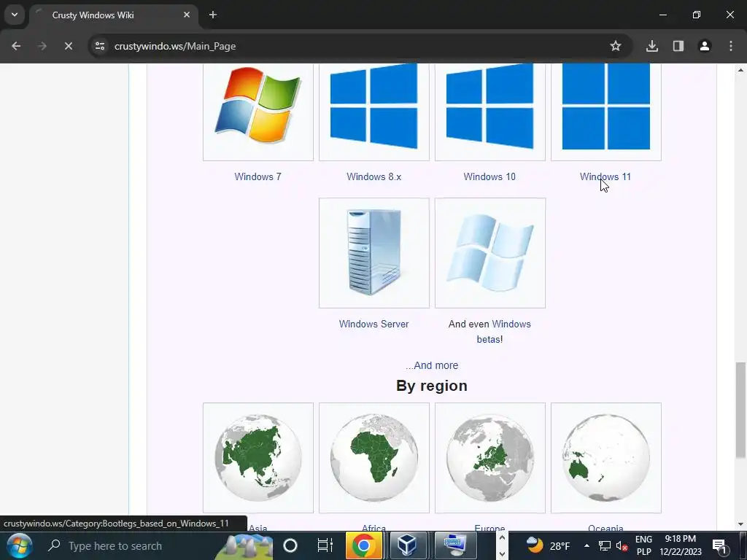Open the tab search dropdown arrow
This screenshot has width=747, height=560.
pos(15,15)
